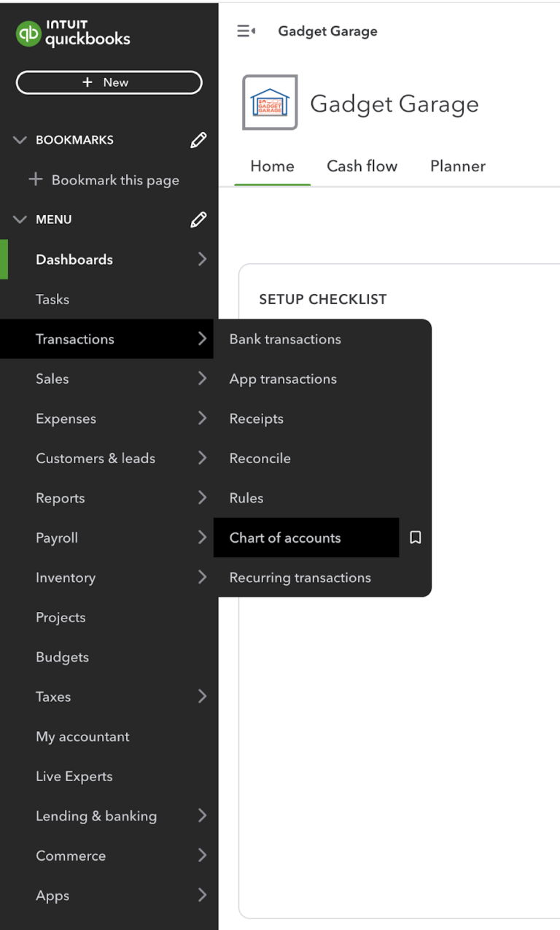The height and width of the screenshot is (930, 560).
Task: Click the plus icon for Bookmark this page
Action: (x=36, y=179)
